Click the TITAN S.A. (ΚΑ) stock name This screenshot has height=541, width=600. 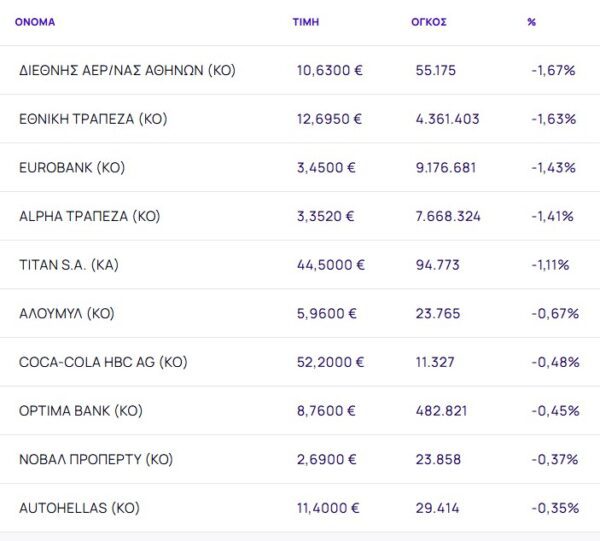pos(68,265)
